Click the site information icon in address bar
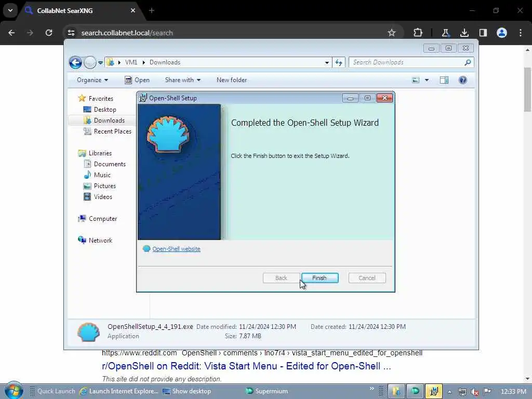 (71, 33)
